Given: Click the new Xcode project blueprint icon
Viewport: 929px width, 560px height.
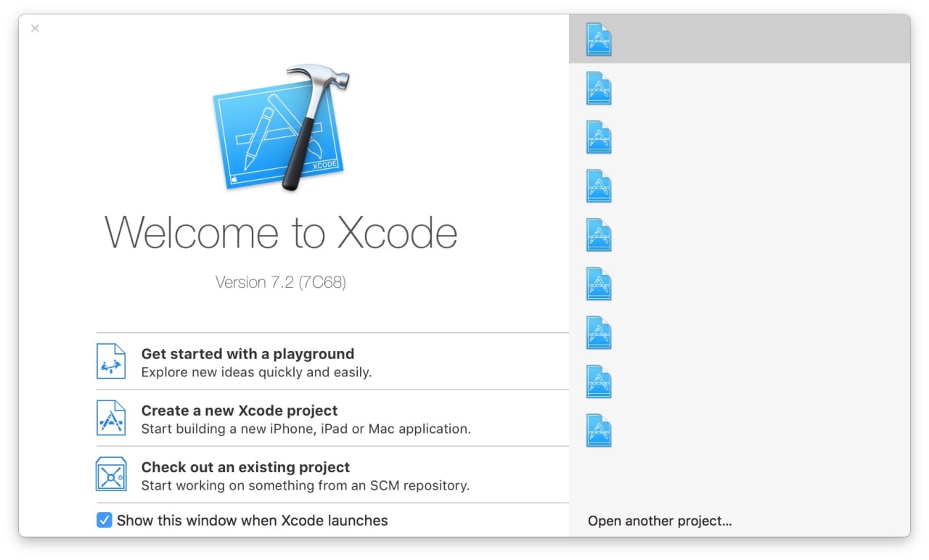Looking at the screenshot, I should pyautogui.click(x=111, y=418).
